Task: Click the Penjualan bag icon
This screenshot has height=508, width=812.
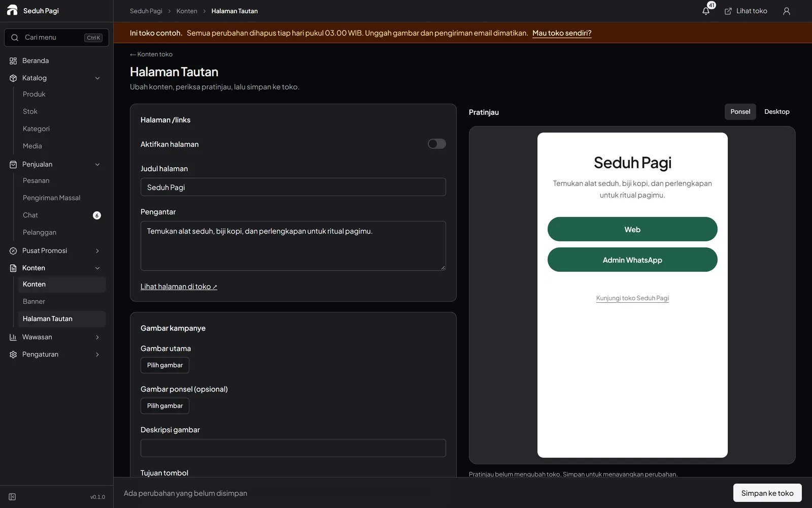Action: coord(13,165)
